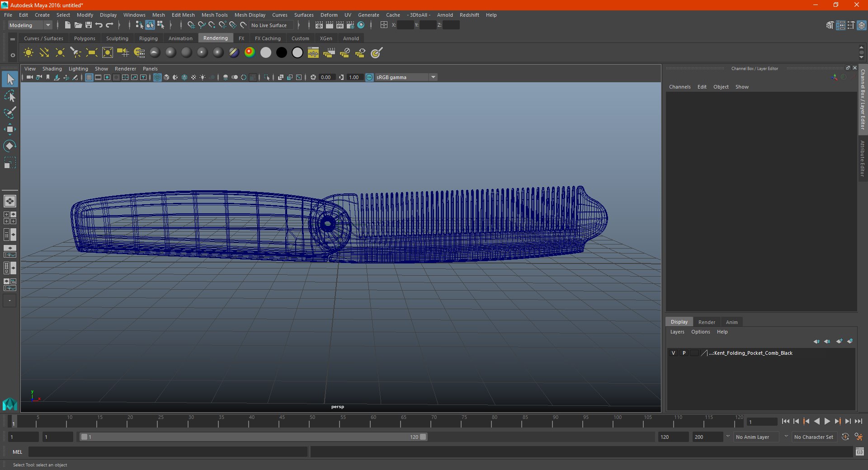
Task: Create a Directional Light from the shelf
Action: click(x=44, y=53)
